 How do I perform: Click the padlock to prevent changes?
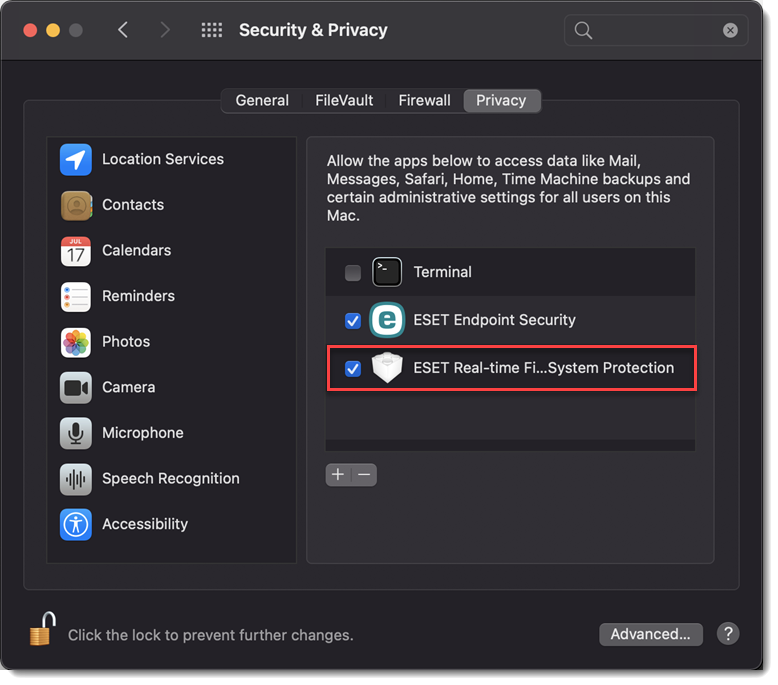tap(42, 628)
